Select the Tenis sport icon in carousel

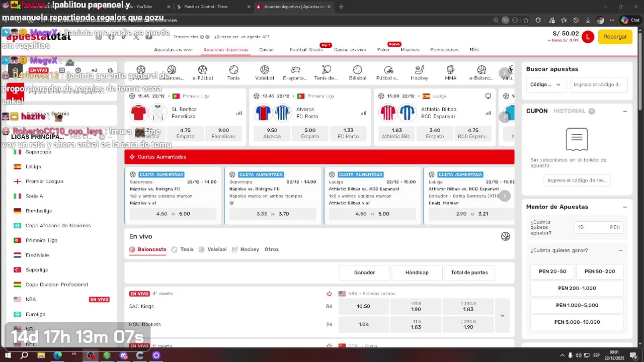(x=233, y=70)
